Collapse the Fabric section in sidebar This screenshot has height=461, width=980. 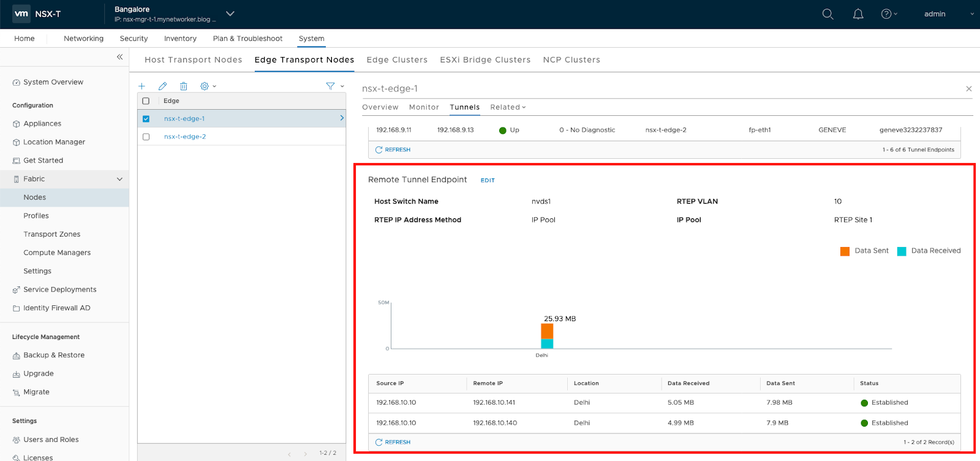click(x=119, y=179)
